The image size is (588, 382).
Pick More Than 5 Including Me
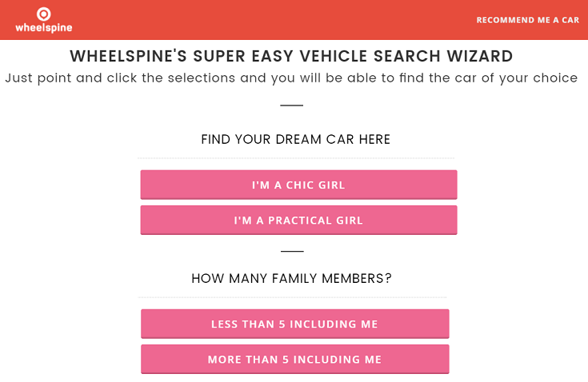tap(294, 359)
